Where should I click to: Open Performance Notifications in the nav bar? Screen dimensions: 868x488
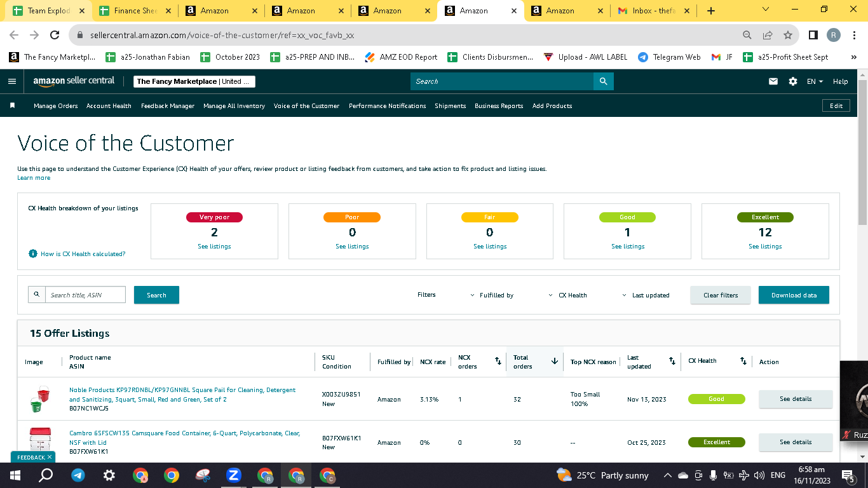tap(388, 106)
